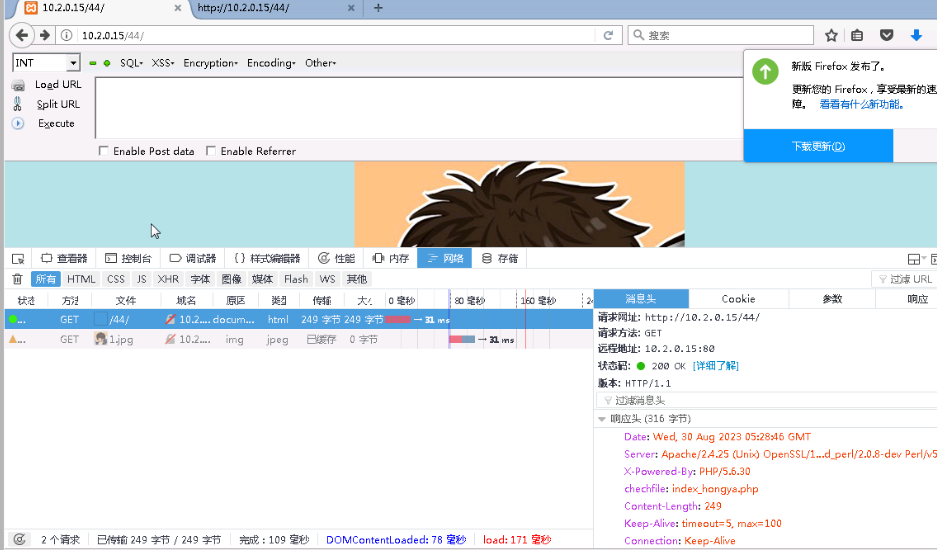Open the Encryption menu dropdown
The height and width of the screenshot is (550, 937).
[210, 63]
